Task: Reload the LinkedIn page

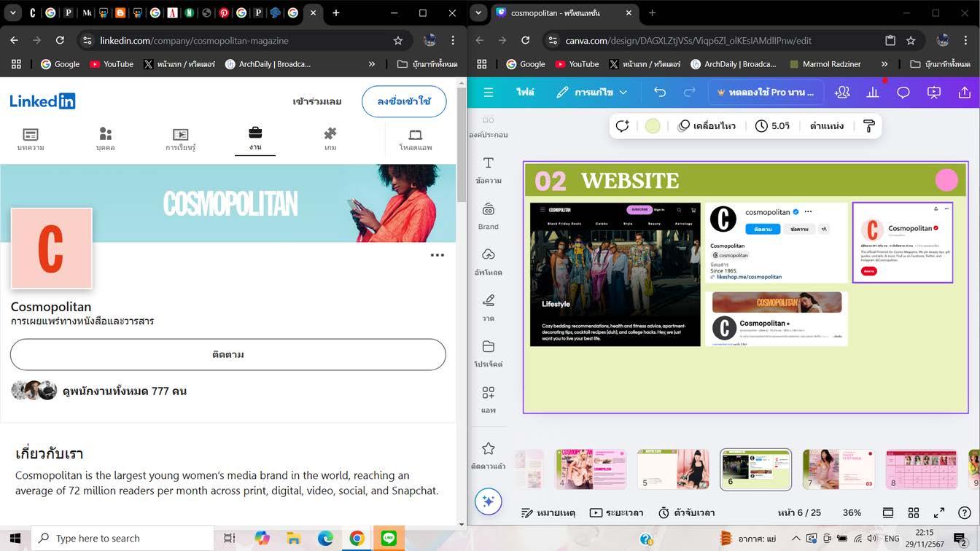Action: click(x=60, y=41)
